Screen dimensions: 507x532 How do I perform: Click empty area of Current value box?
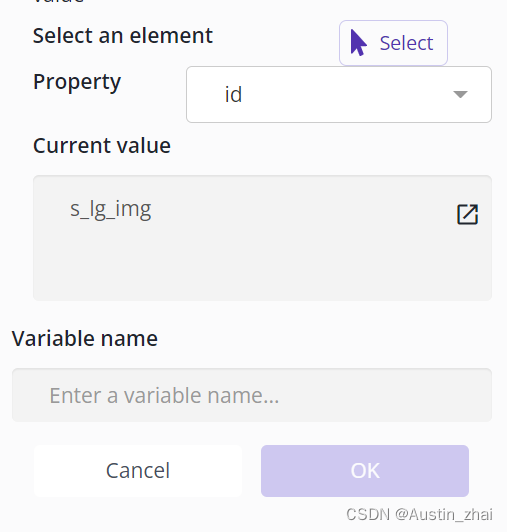262,265
